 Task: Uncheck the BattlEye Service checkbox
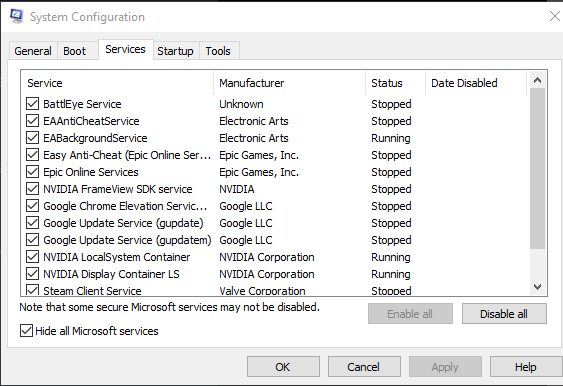[x=32, y=104]
